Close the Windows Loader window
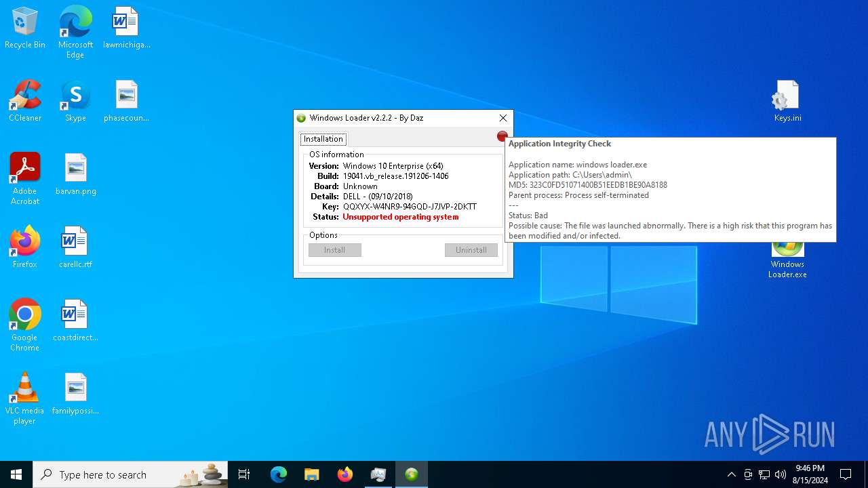 [503, 118]
